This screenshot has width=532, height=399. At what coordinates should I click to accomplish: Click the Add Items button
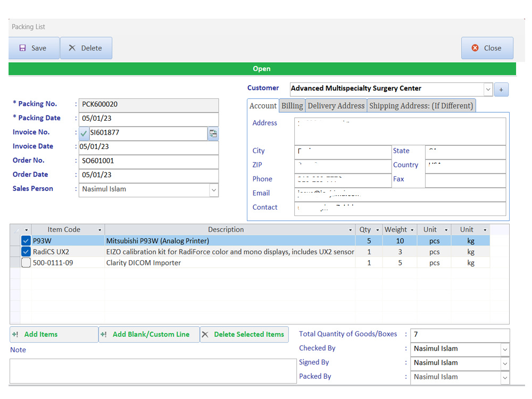pyautogui.click(x=54, y=335)
